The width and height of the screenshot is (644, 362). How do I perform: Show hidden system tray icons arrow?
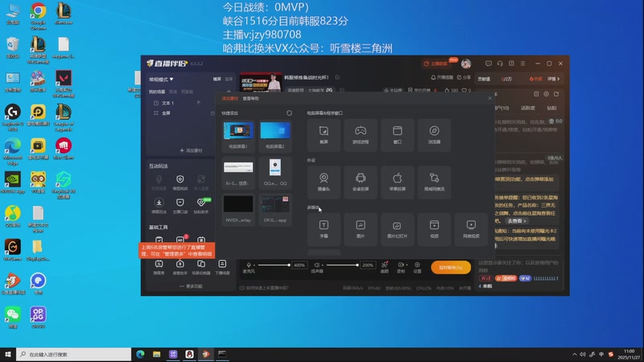pyautogui.click(x=574, y=354)
